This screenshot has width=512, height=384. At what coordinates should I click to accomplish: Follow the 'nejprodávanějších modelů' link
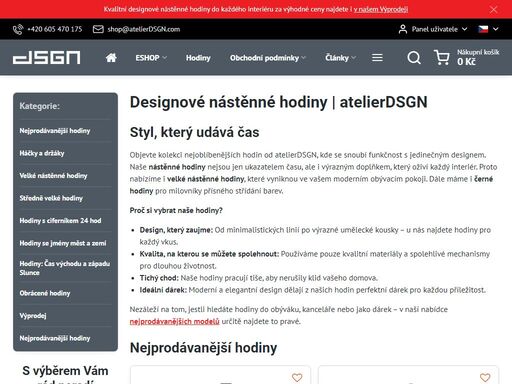coord(174,321)
